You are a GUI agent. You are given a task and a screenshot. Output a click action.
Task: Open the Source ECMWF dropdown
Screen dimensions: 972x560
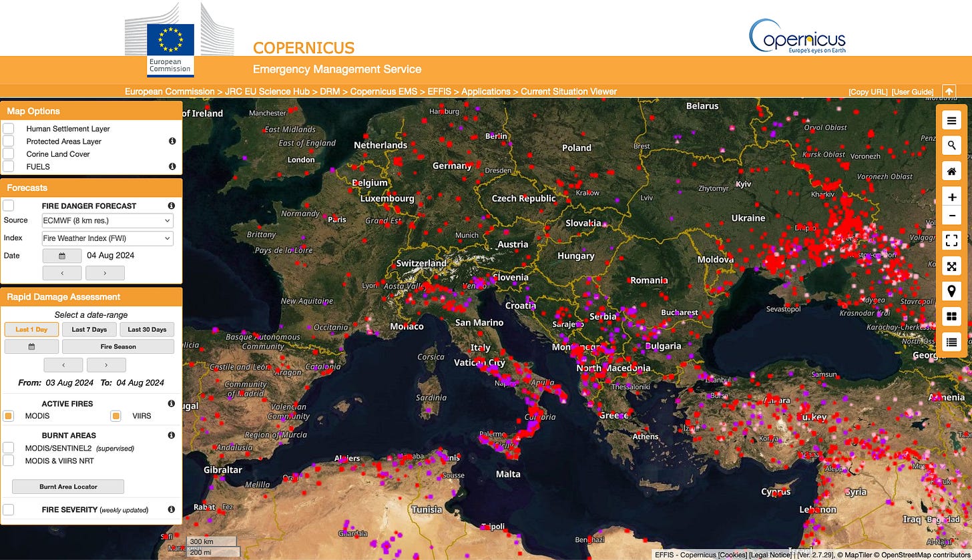107,221
